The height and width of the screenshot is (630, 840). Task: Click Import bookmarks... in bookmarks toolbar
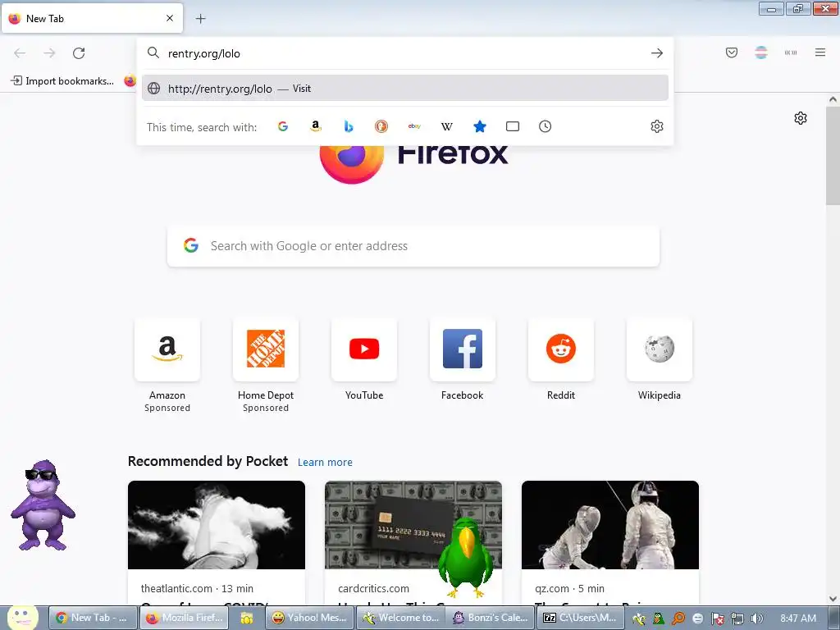62,81
